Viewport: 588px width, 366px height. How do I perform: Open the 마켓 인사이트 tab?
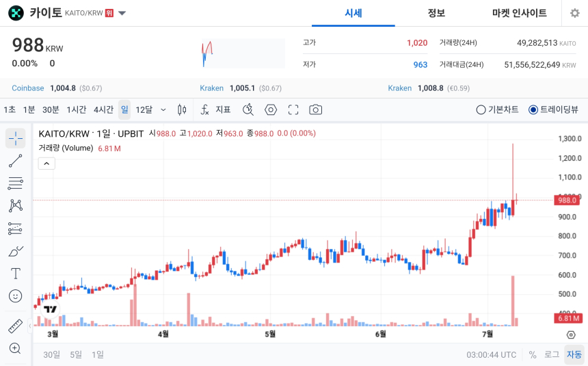click(x=520, y=13)
